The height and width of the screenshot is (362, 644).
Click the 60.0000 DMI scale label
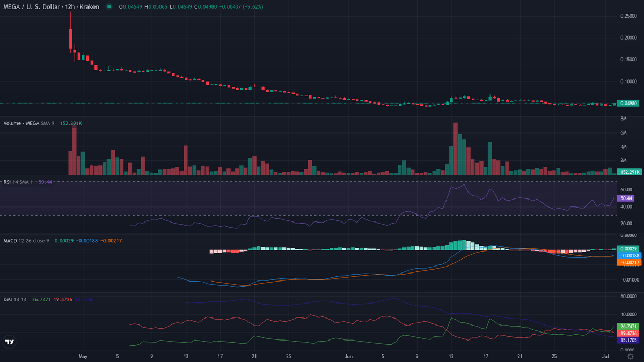tap(628, 296)
